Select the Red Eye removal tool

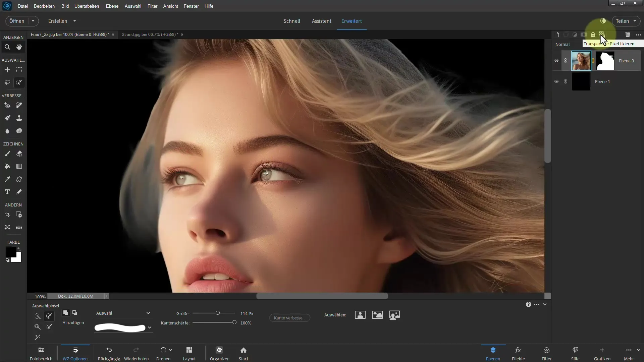tap(7, 106)
